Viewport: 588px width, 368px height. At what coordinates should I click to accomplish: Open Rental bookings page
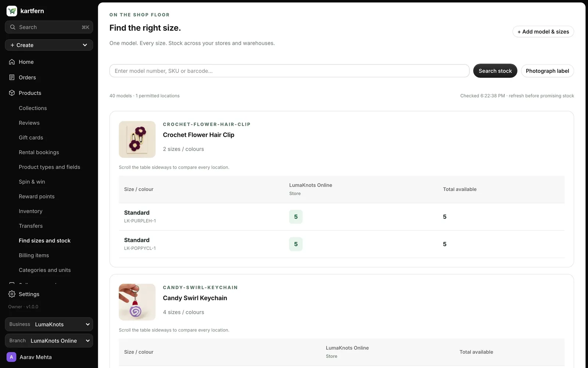click(x=39, y=152)
